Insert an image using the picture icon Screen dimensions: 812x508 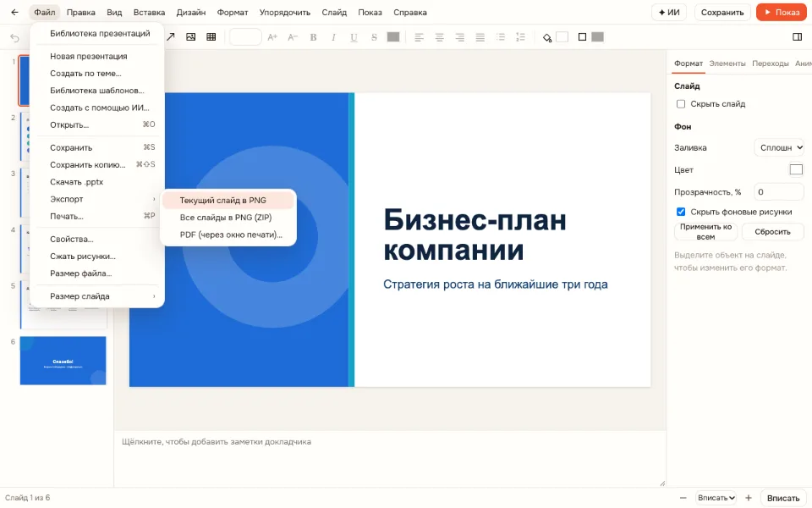[190, 36]
